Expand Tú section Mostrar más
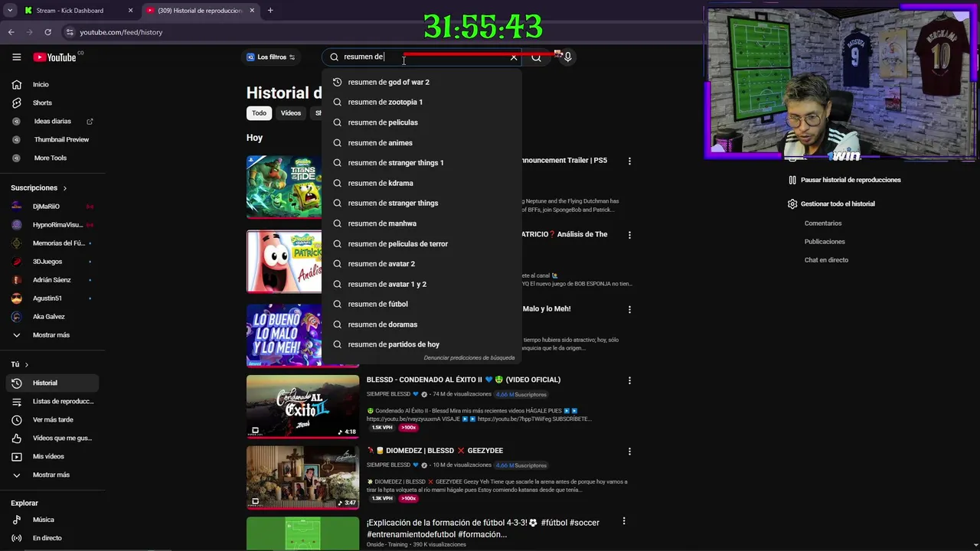980x551 pixels. click(x=52, y=474)
